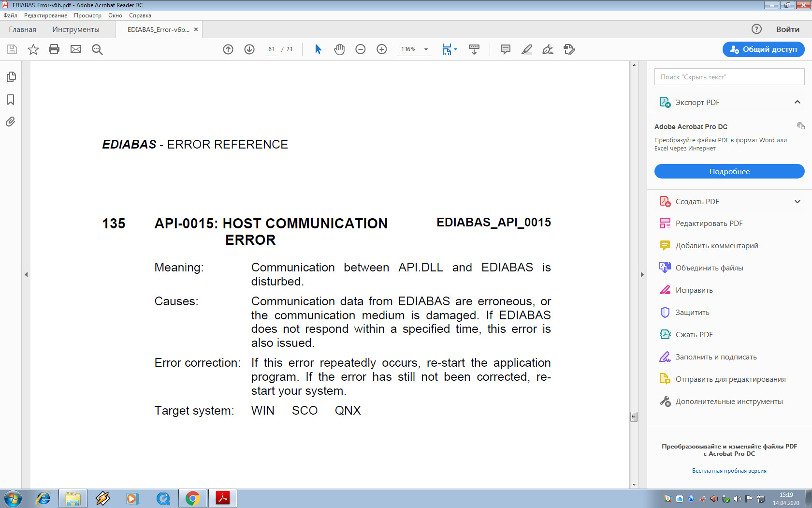This screenshot has height=508, width=812.
Task: Show the attachments panel paperclip
Action: (x=11, y=121)
